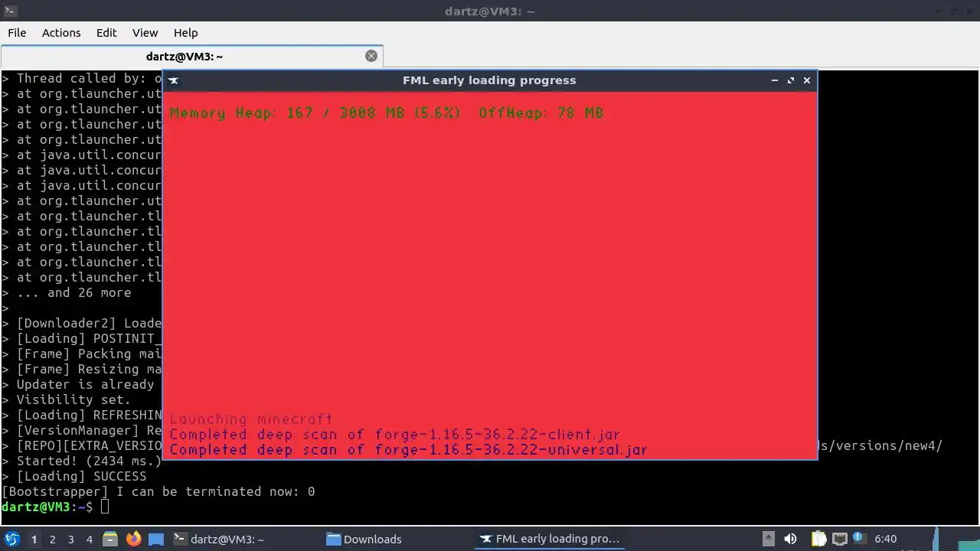Click the 'Started! (2434 ms.)' line
Image resolution: width=980 pixels, height=551 pixels.
point(81,461)
